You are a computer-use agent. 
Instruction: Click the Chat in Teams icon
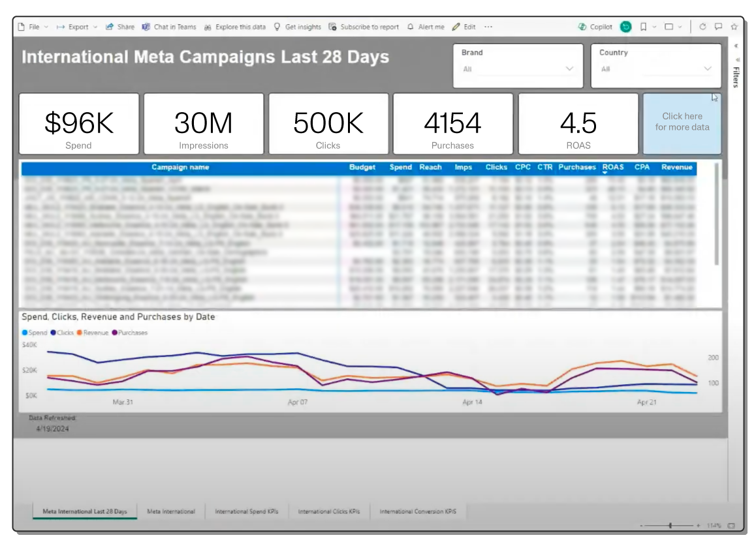click(146, 27)
